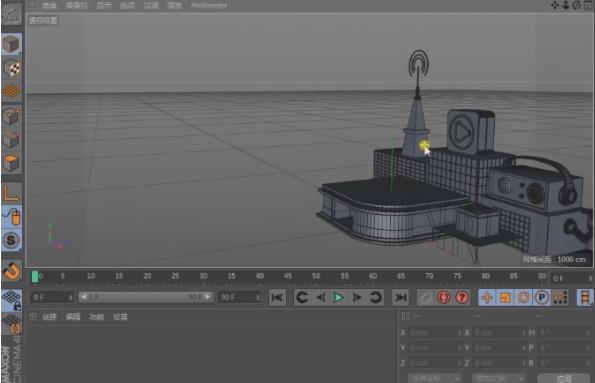Image resolution: width=595 pixels, height=383 pixels.
Task: Click coordinates panel grip icon
Action: (x=405, y=316)
